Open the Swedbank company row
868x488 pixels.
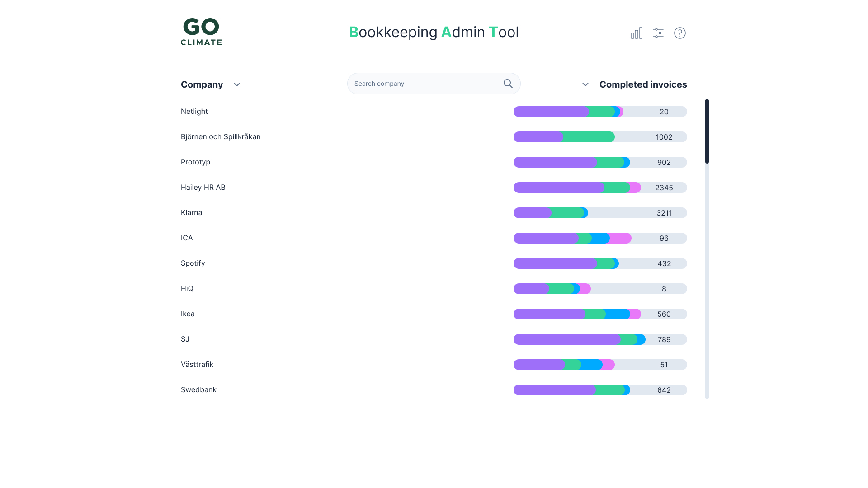click(198, 389)
